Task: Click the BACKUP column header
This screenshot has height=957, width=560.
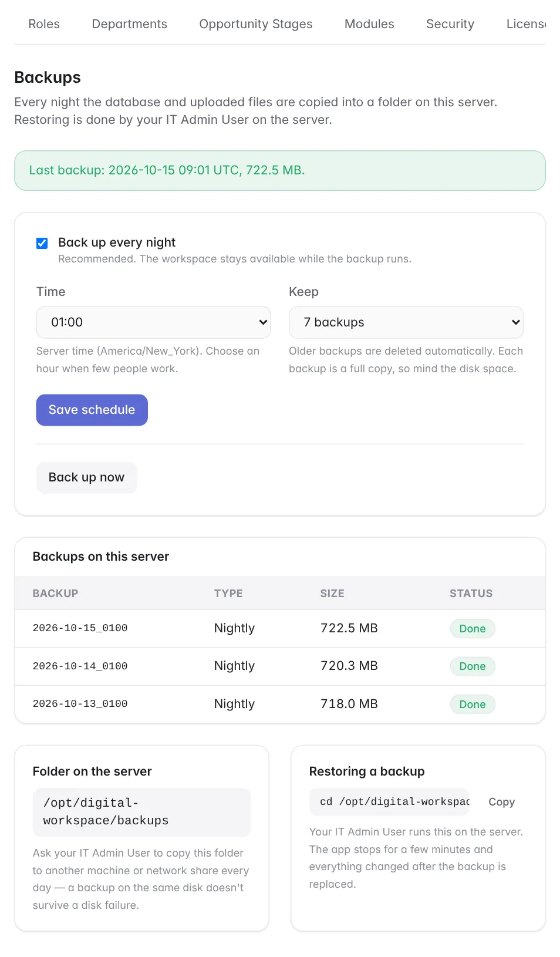Action: tap(55, 594)
